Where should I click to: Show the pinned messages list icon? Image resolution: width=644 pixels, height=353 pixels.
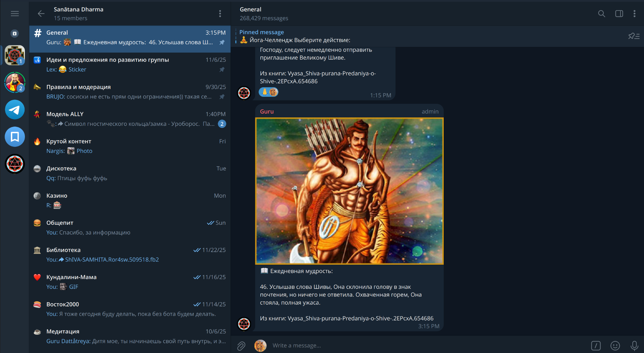pyautogui.click(x=633, y=36)
